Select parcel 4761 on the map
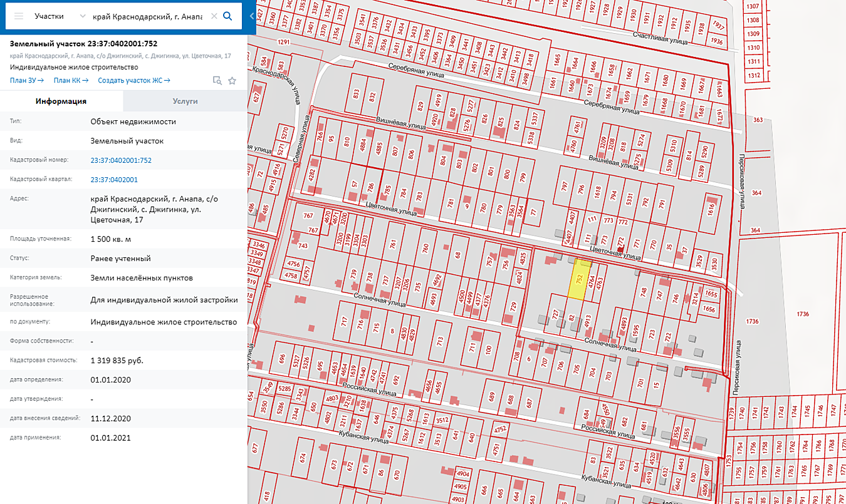846x504 pixels. tap(577, 127)
